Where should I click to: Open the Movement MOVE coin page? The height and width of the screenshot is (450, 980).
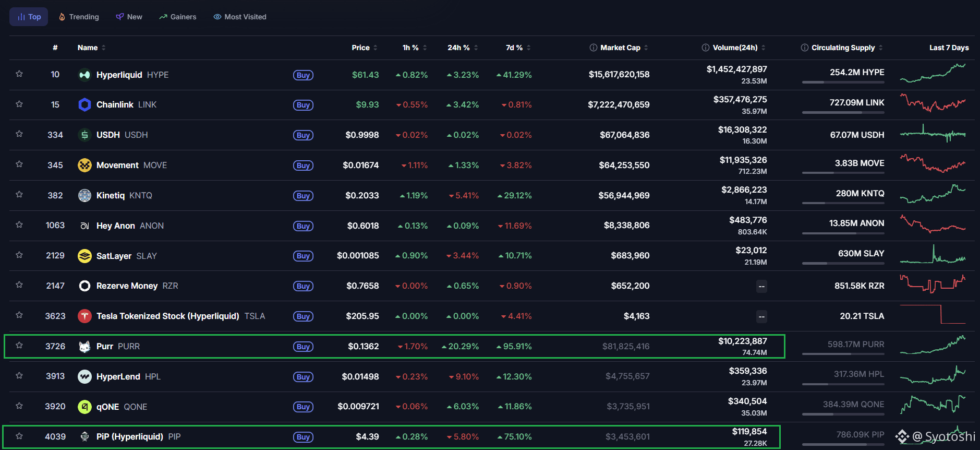(131, 165)
